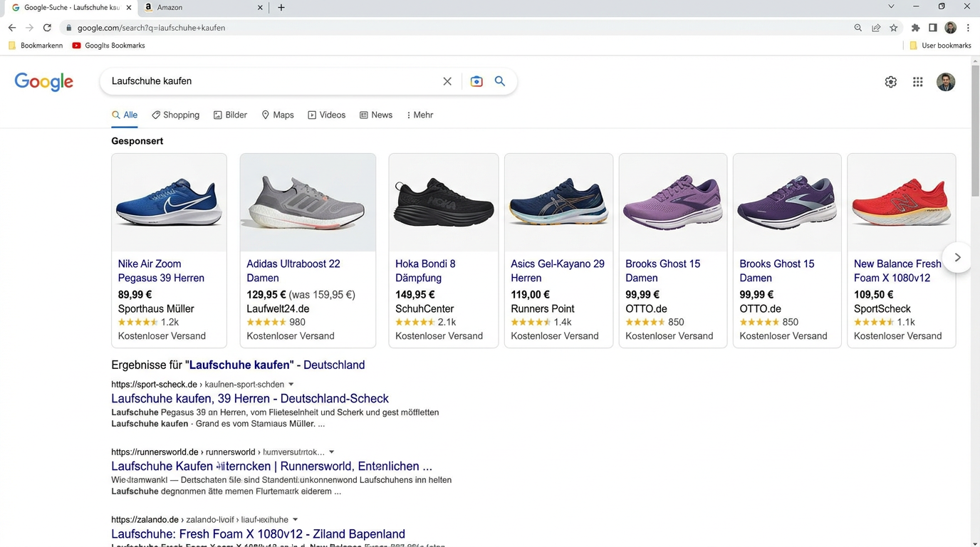Expand the sport-scheck.de result dropdown arrow

pyautogui.click(x=291, y=385)
